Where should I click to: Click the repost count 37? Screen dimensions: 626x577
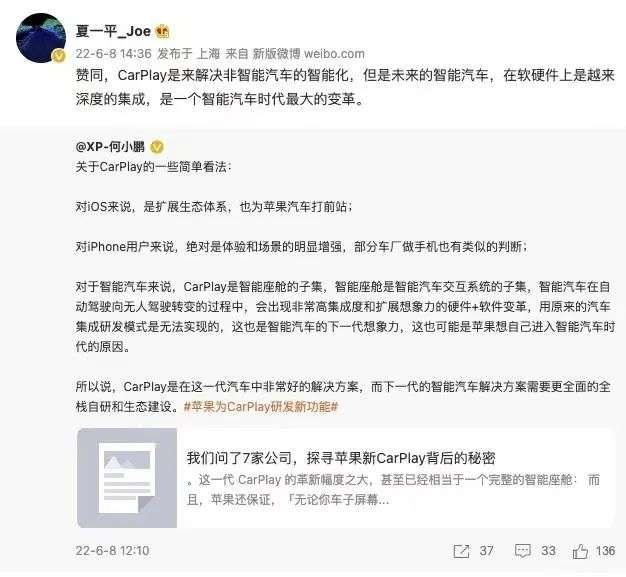coord(486,551)
